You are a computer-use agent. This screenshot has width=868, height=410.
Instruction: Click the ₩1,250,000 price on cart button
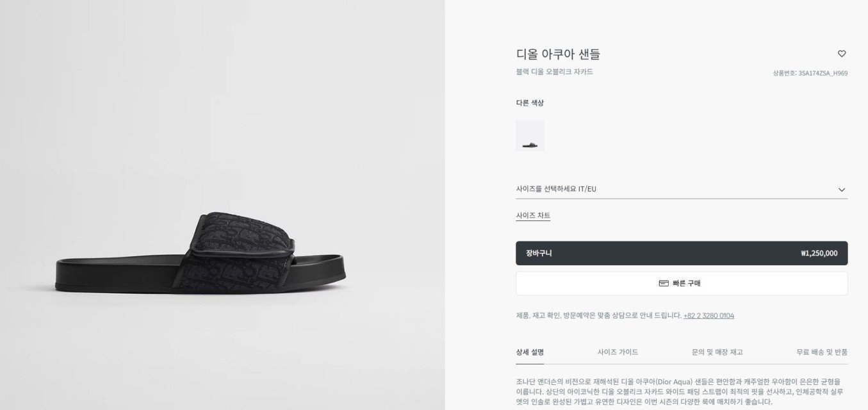tap(819, 253)
